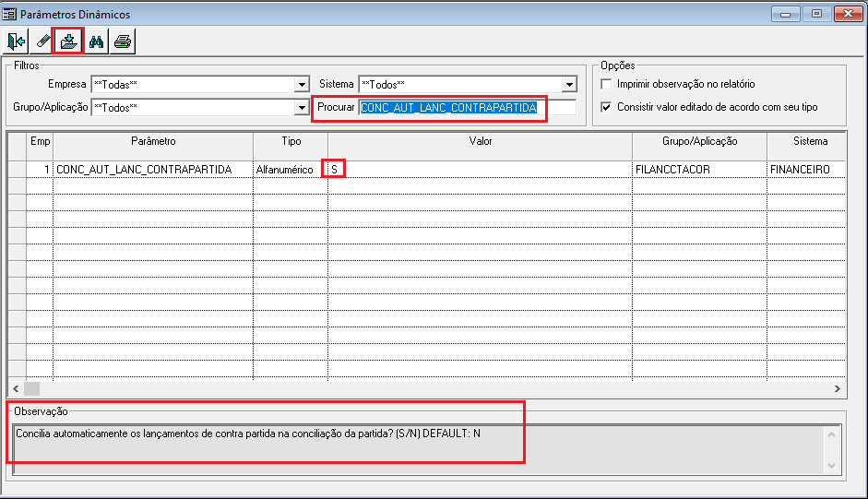Click the Emp cell showing 1
868x499 pixels.
click(40, 170)
